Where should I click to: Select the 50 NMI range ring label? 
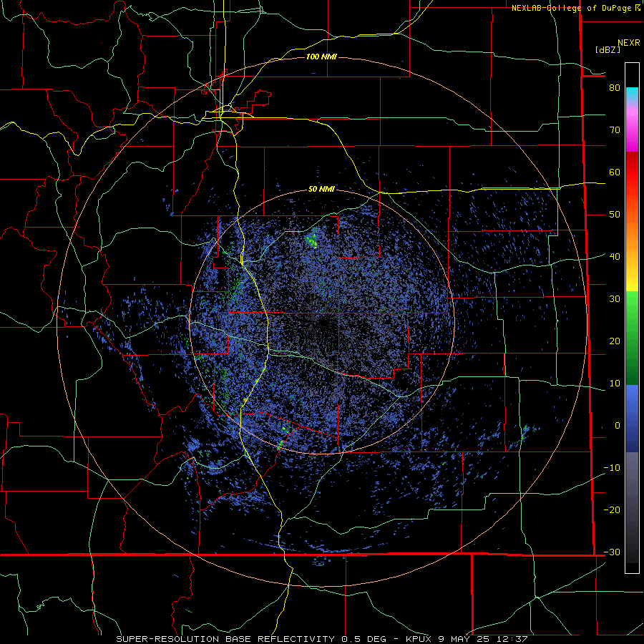coord(321,190)
